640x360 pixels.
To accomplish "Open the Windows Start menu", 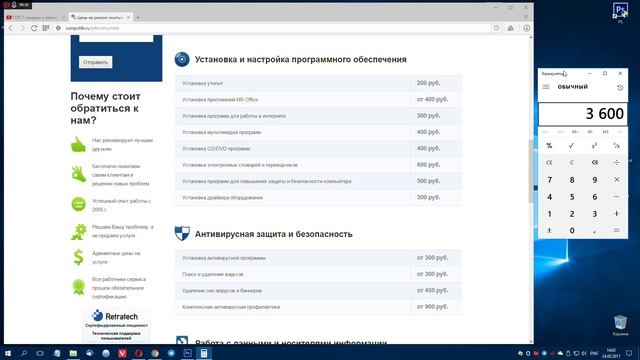I will 8,353.
